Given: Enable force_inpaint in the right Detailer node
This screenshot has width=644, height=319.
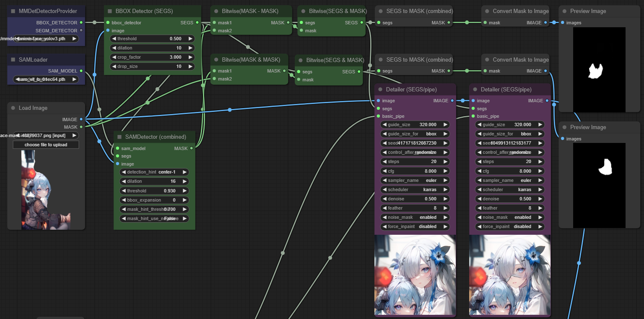Looking at the screenshot, I should [509, 226].
